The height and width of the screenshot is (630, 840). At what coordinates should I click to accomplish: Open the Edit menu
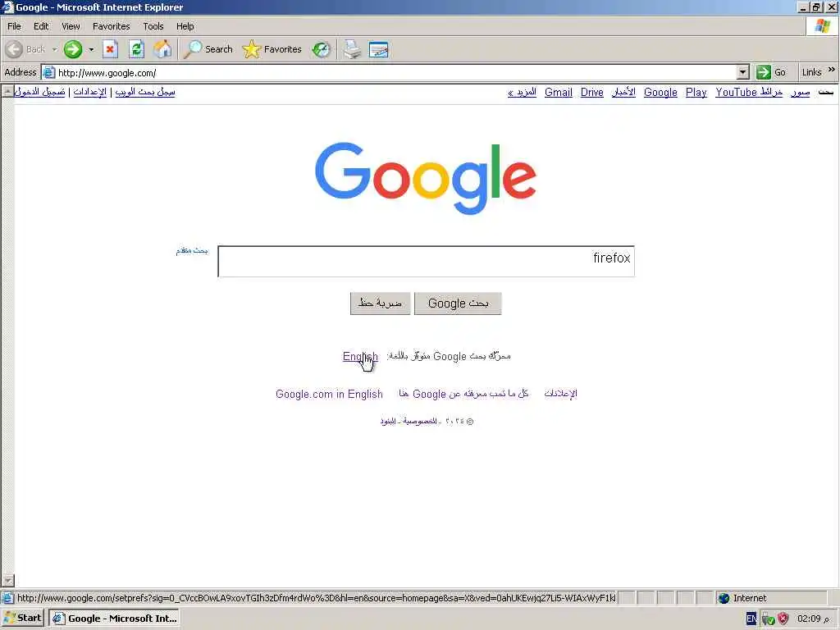(41, 26)
